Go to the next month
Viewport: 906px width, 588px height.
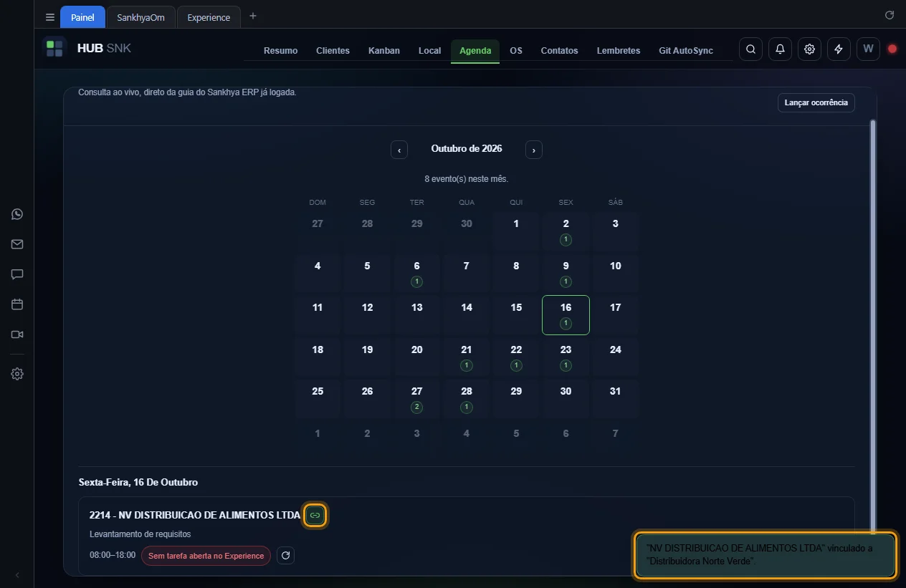[x=534, y=150]
